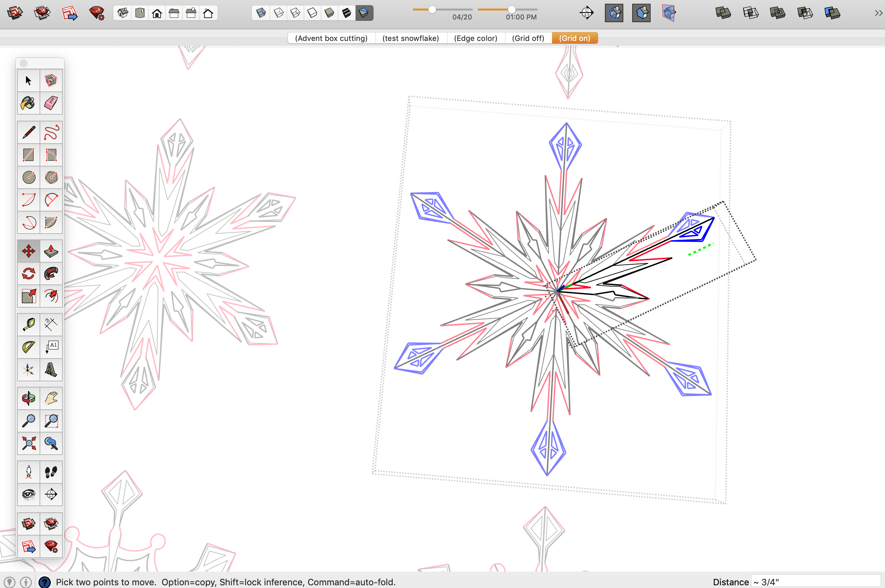Open the Advent box cutting tab

[x=332, y=38]
